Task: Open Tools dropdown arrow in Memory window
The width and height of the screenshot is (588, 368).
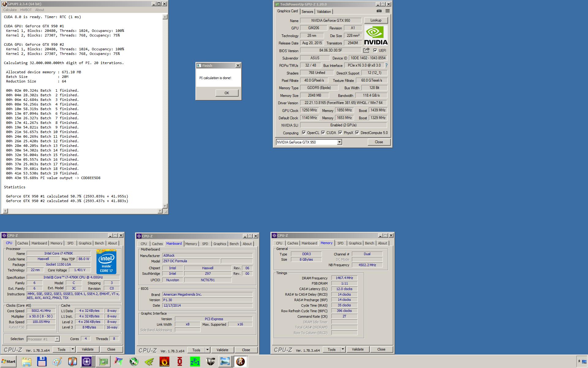Action: pyautogui.click(x=343, y=349)
